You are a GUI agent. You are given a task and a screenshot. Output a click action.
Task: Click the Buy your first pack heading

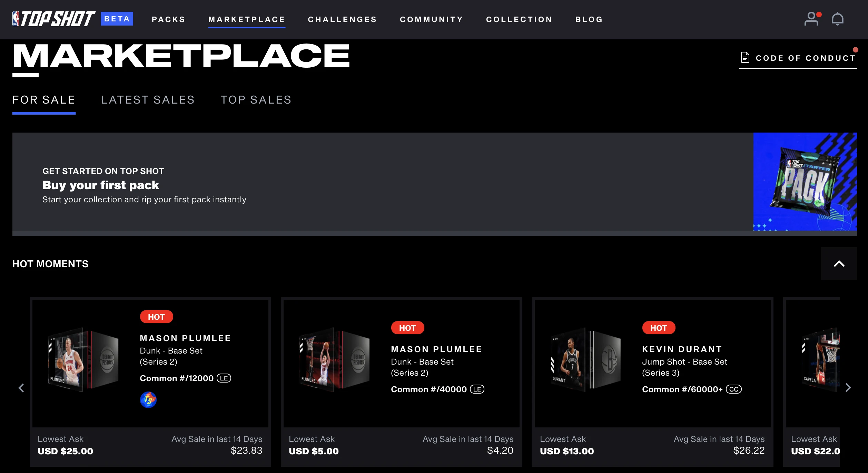101,185
